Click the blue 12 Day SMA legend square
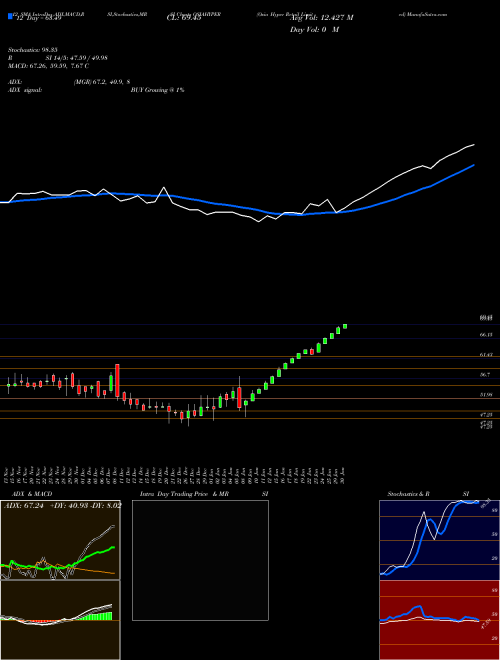500x660 pixels. (x=11, y=17)
